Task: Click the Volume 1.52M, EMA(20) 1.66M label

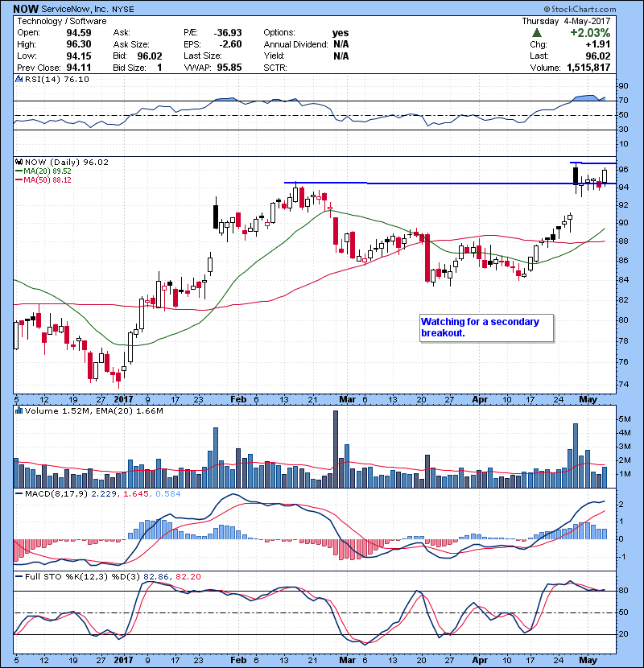Action: point(93,411)
